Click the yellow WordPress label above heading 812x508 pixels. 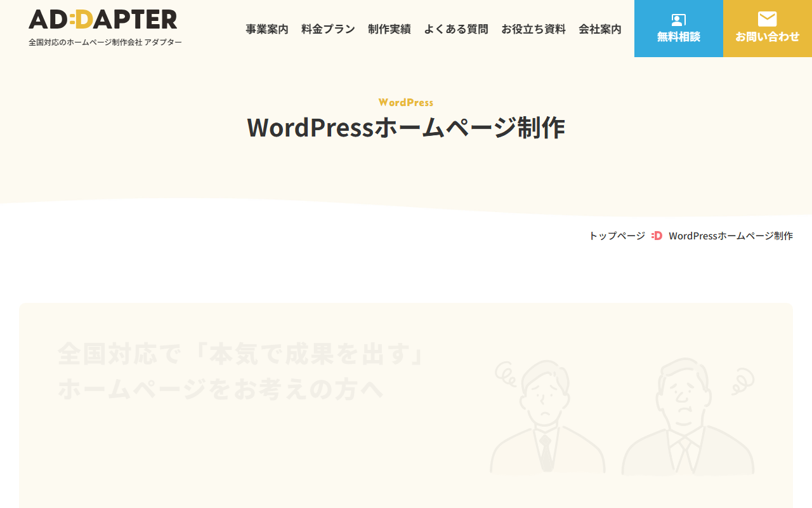[x=406, y=102]
